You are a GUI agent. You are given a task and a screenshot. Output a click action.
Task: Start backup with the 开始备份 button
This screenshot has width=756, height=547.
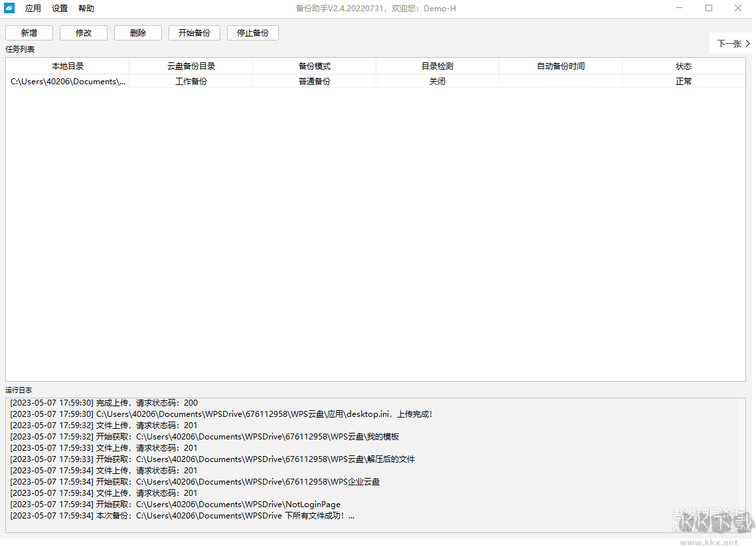click(194, 33)
